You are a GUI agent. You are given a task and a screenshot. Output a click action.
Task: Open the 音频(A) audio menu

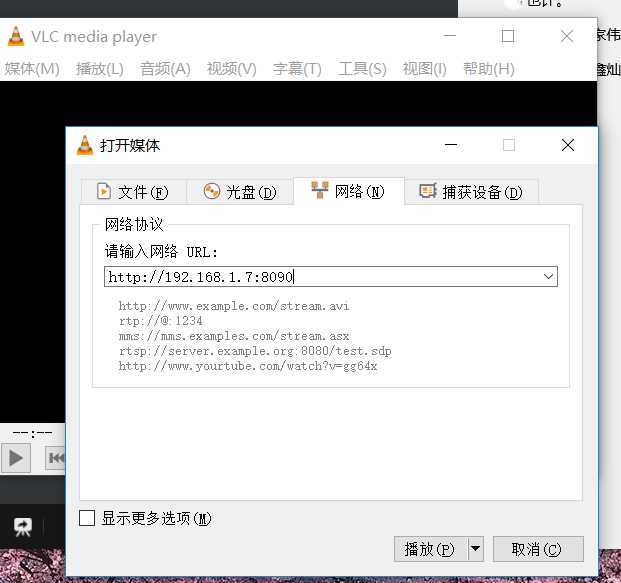[165, 69]
